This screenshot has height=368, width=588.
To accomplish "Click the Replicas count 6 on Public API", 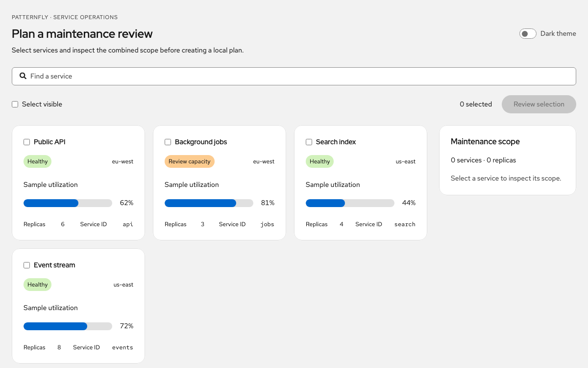I will pyautogui.click(x=63, y=224).
